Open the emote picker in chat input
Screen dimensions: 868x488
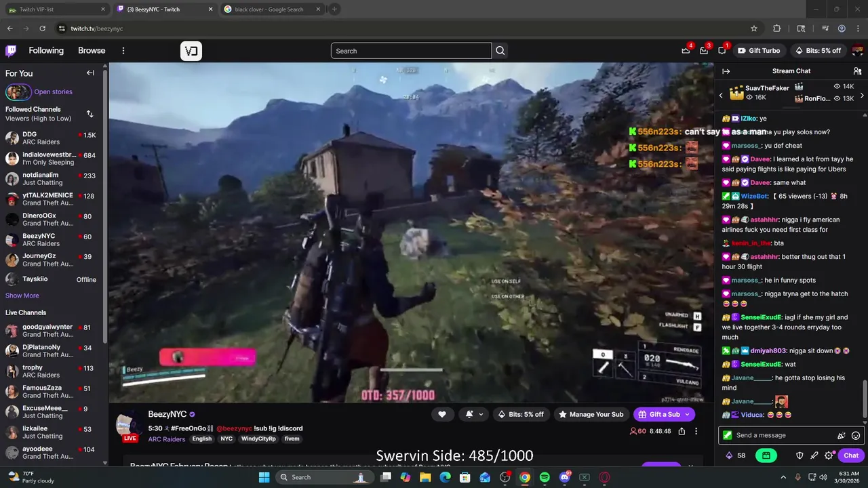(856, 436)
